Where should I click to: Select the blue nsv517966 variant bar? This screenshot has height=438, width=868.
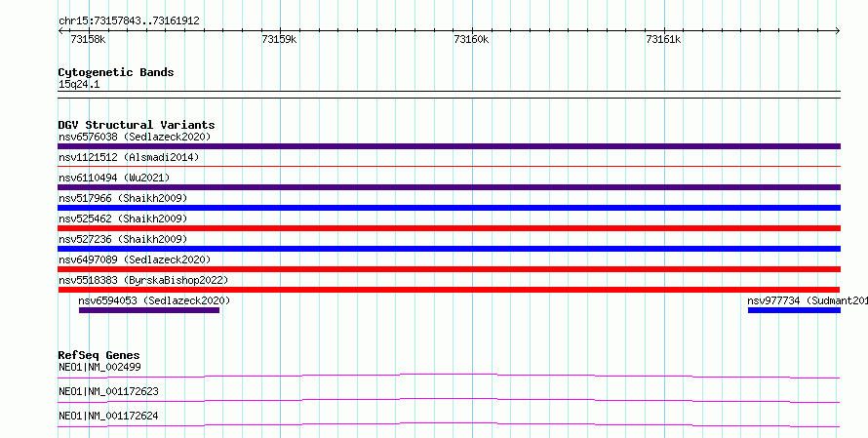449,208
